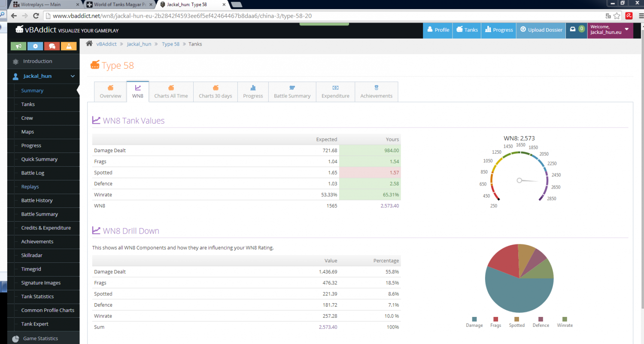644x344 pixels.
Task: Click the Game Statistics pie chart icon
Action: [15, 338]
